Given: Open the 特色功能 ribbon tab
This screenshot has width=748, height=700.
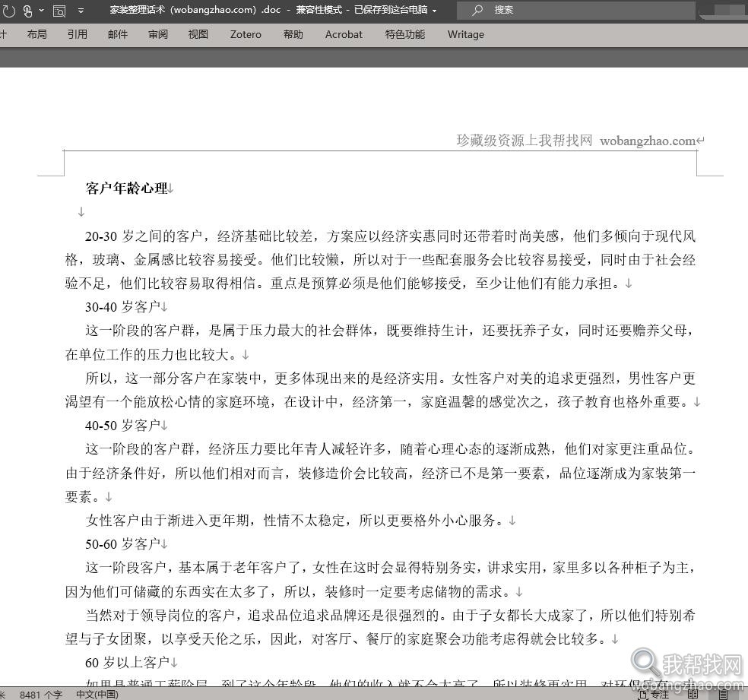Looking at the screenshot, I should tap(405, 34).
